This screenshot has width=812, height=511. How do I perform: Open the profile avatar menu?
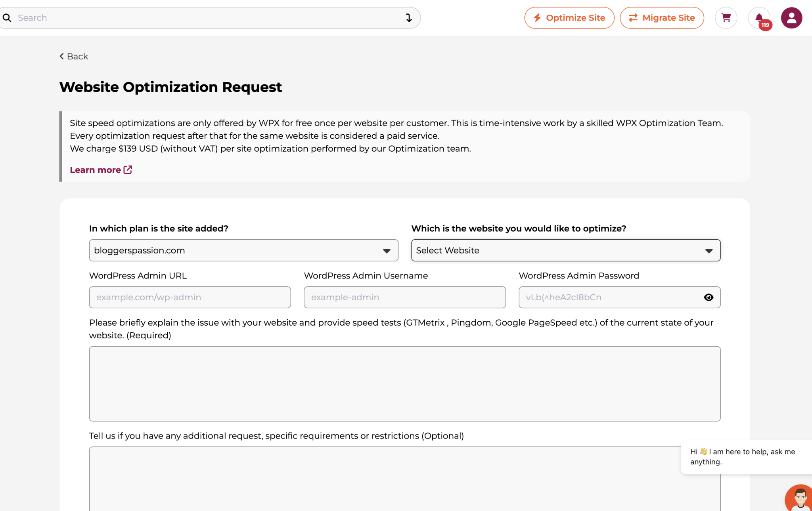tap(791, 17)
